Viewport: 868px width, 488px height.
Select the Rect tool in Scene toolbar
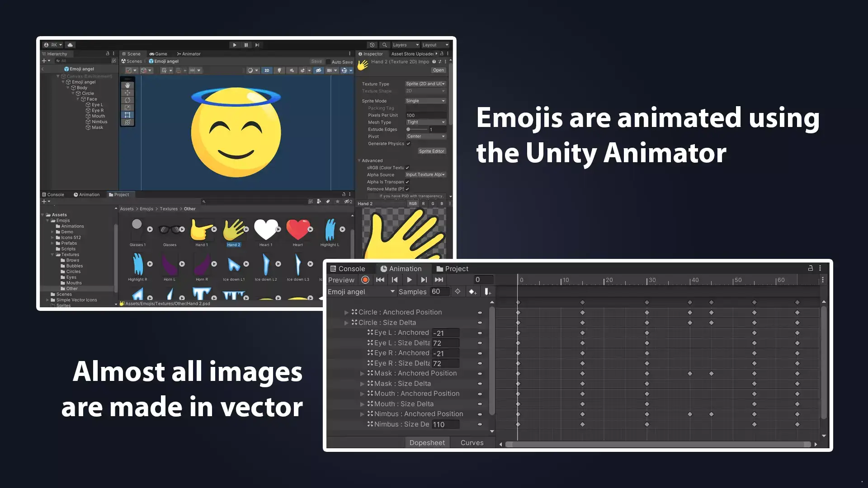coord(127,115)
